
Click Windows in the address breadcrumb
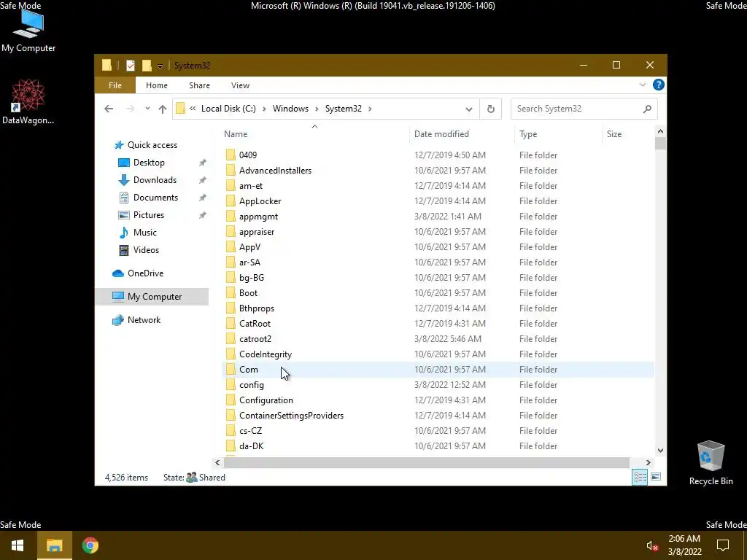pos(290,109)
